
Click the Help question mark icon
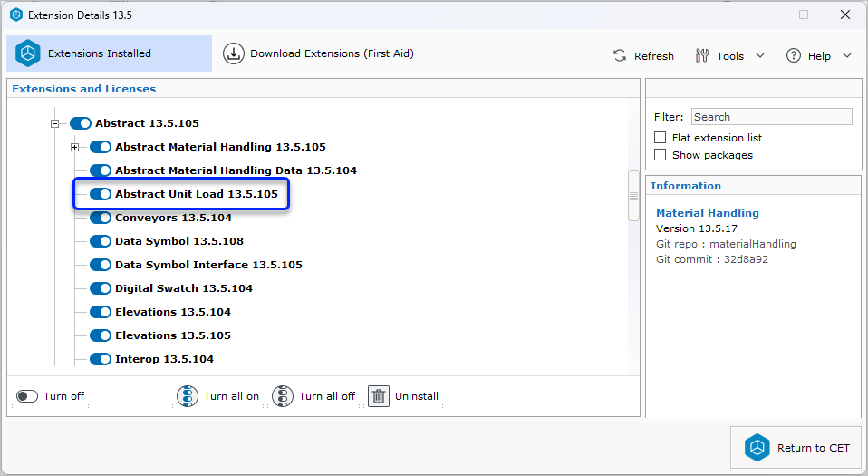click(x=794, y=55)
